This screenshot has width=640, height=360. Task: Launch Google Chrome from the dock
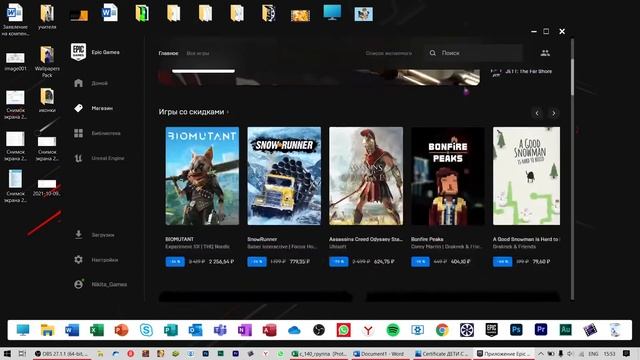click(442, 330)
